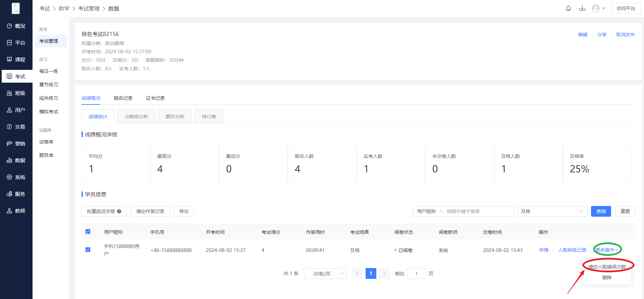Open the 20条/页 page size dropdown
Image resolution: width=644 pixels, height=299 pixels.
tap(325, 273)
